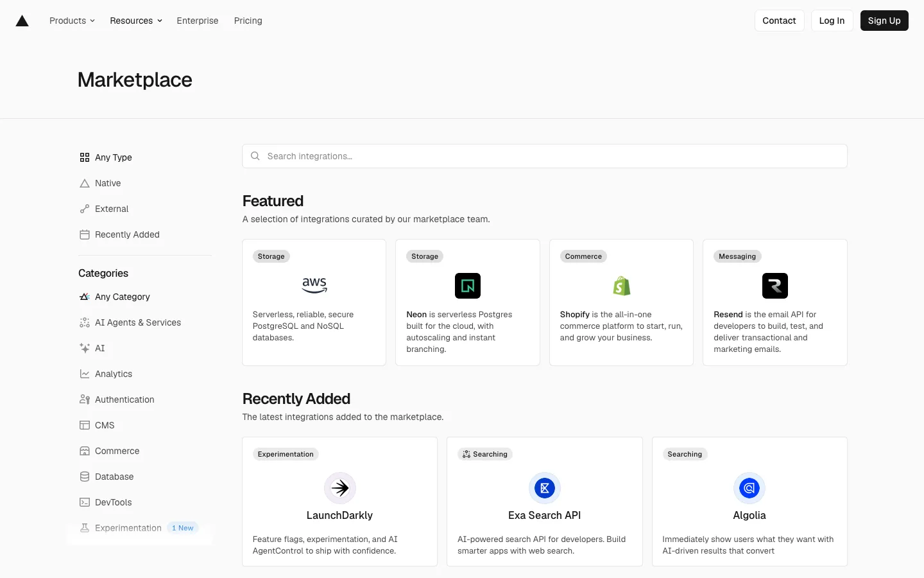This screenshot has width=924, height=578.
Task: Select the Authentication category label
Action: coord(124,399)
